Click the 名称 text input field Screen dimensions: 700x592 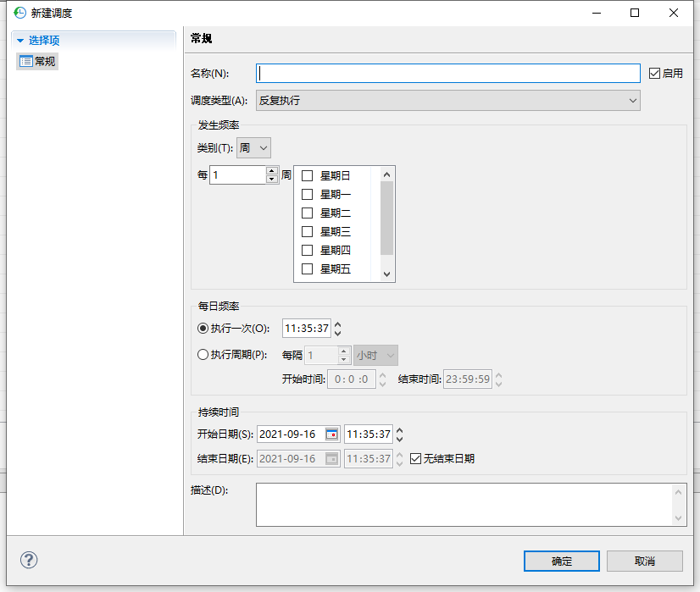tap(447, 73)
